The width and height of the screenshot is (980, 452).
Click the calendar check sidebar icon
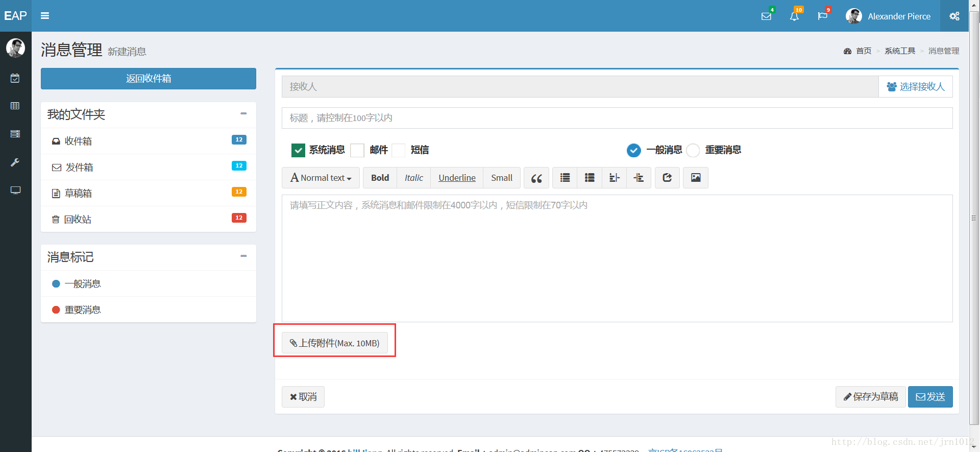(15, 78)
